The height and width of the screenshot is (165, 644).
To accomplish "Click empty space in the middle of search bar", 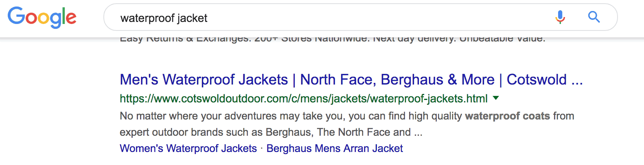I will (x=366, y=18).
